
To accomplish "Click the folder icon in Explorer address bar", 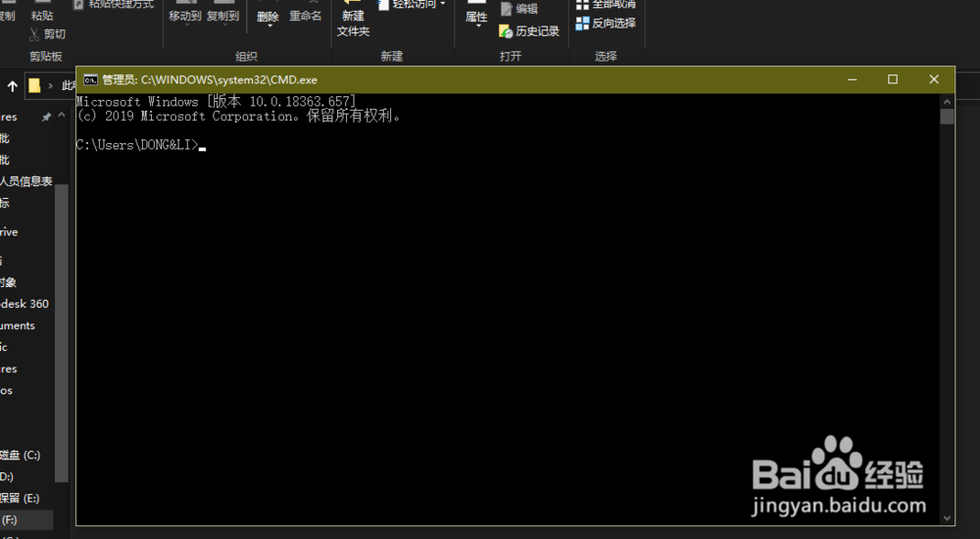I will click(x=34, y=85).
